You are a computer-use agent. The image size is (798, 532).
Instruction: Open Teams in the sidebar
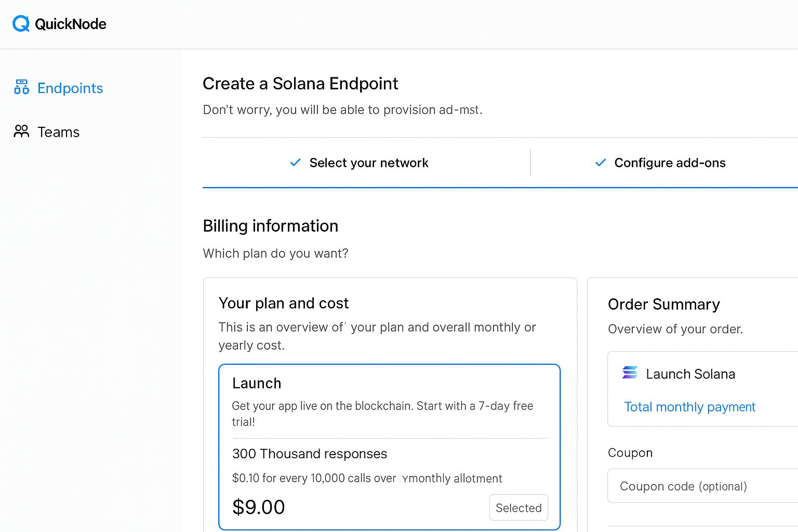click(58, 132)
